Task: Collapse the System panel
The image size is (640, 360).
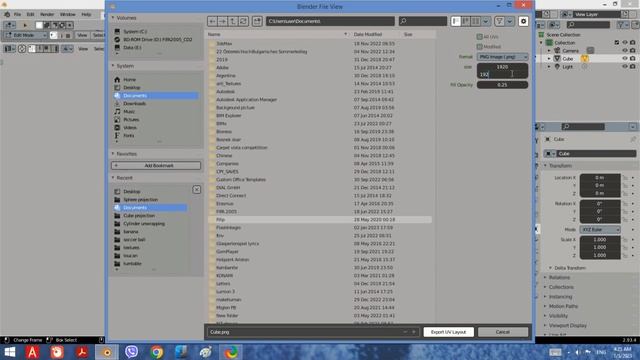Action: click(x=113, y=66)
